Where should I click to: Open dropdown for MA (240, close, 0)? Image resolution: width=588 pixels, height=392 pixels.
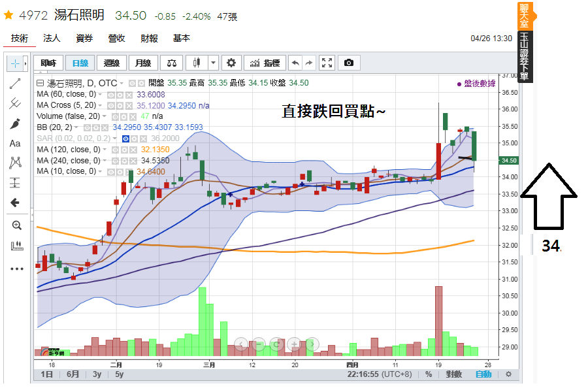tap(105, 161)
